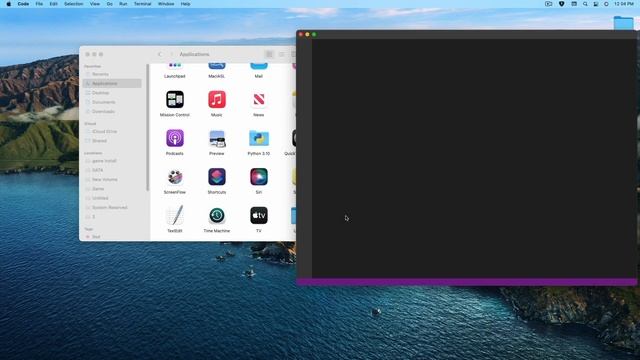Click the Finder sidebar scrollbar
This screenshot has height=360, width=640.
coord(148,127)
